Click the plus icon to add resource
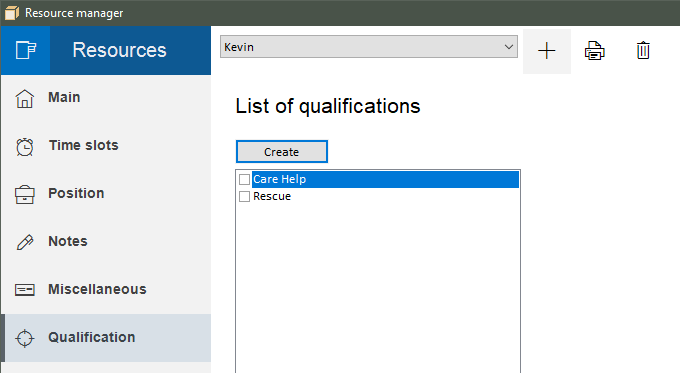This screenshot has width=680, height=373. [546, 51]
